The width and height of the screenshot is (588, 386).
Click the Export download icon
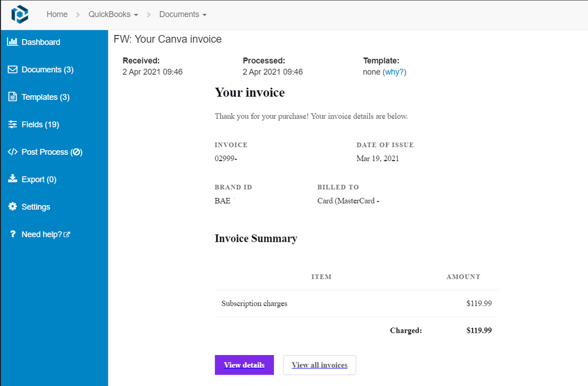tap(13, 179)
